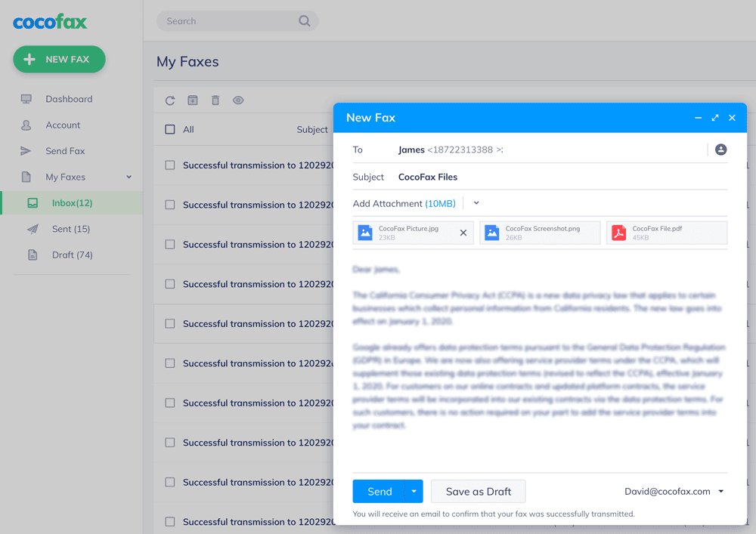756x534 pixels.
Task: Save the fax as a draft
Action: click(478, 491)
